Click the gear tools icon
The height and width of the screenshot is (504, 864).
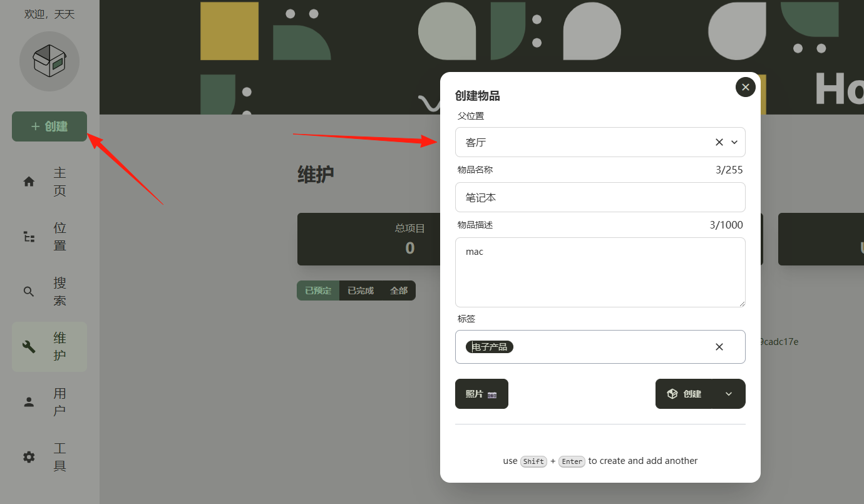click(x=29, y=457)
